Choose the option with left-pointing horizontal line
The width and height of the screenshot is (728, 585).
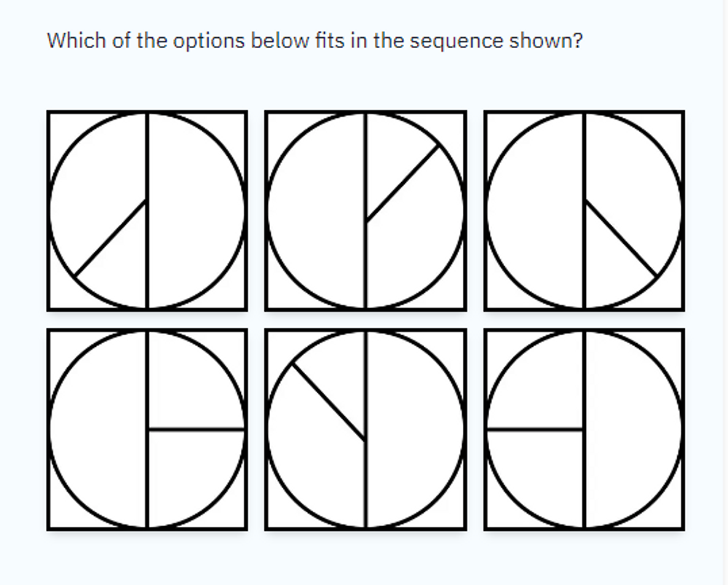pos(584,429)
